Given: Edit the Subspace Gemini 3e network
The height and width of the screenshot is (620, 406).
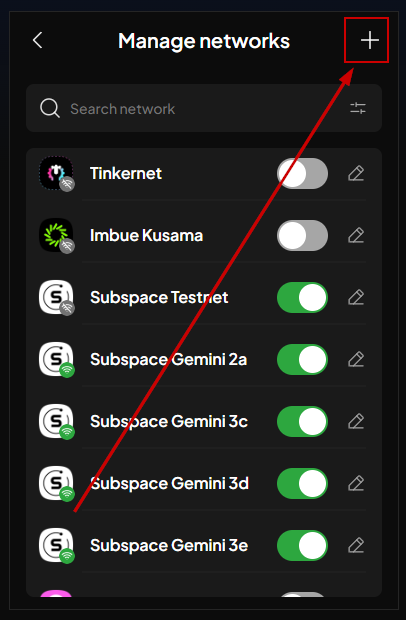Looking at the screenshot, I should click(x=356, y=545).
